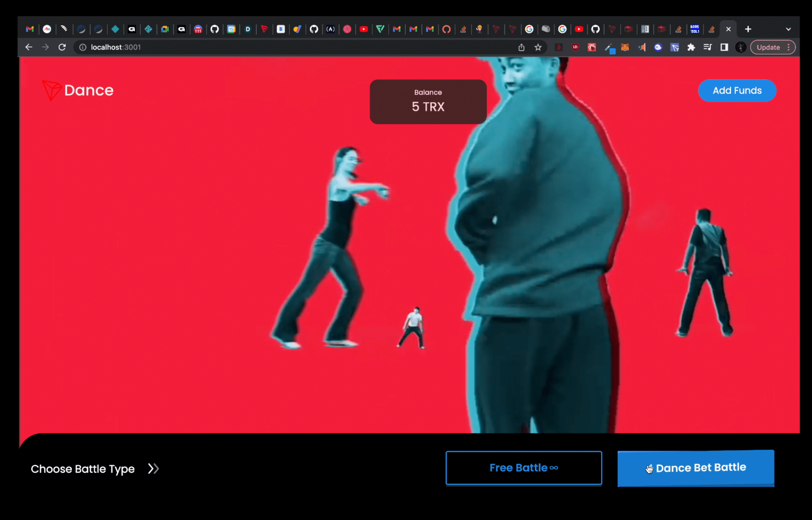Click the TronLink extension icon
Viewport: 812px width, 520px height.
[x=675, y=47]
